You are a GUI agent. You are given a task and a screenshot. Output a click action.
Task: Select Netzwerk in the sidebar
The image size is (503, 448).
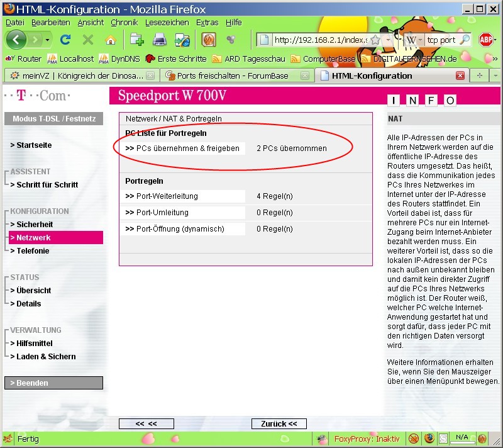56,237
